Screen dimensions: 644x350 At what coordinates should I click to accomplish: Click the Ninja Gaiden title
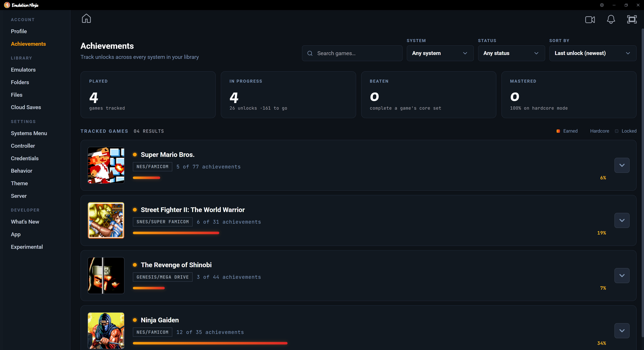click(160, 320)
